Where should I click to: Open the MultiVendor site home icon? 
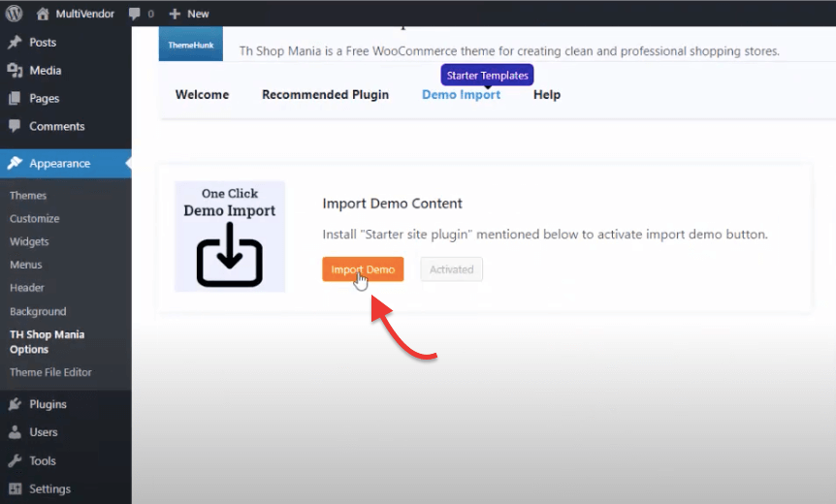(43, 14)
